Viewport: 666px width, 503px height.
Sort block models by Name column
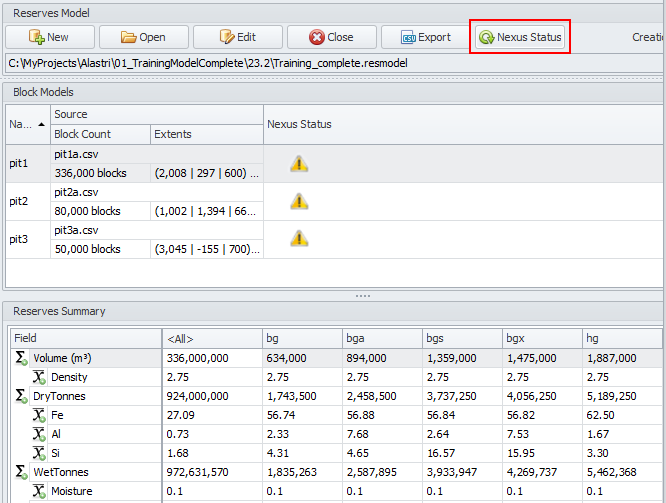[x=27, y=124]
